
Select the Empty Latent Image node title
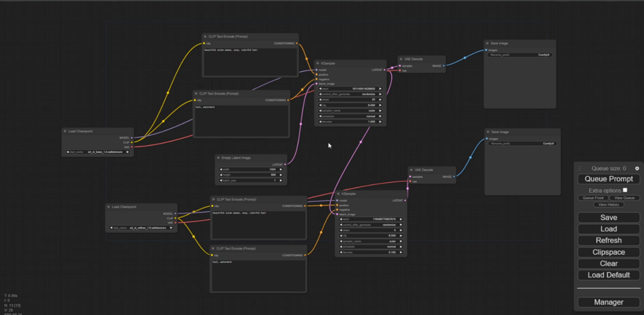tap(236, 158)
